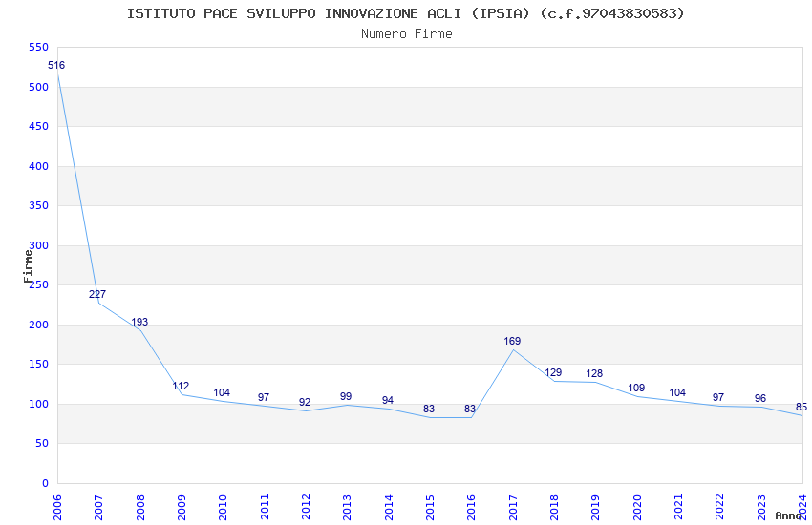Click the x-axis year 2011
Screen dimensions: 812x525
click(x=265, y=508)
